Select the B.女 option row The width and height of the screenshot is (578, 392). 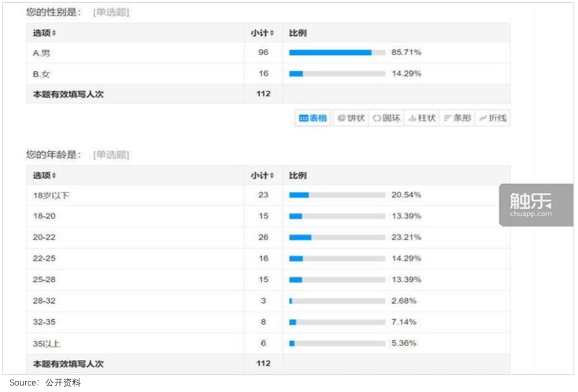(x=41, y=74)
